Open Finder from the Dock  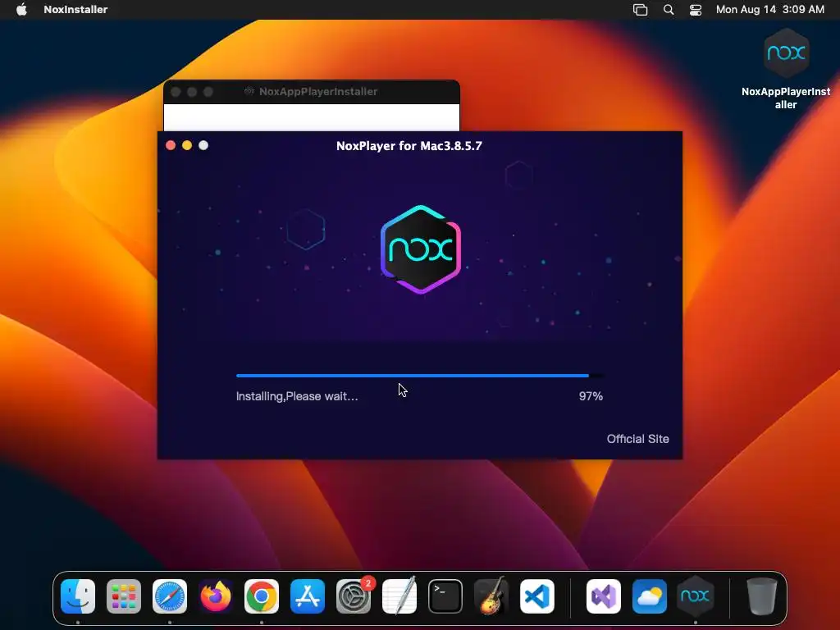78,596
